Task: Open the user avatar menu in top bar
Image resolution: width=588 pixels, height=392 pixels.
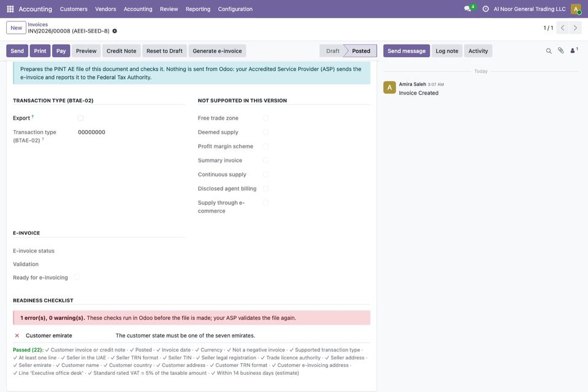Action: click(x=576, y=9)
